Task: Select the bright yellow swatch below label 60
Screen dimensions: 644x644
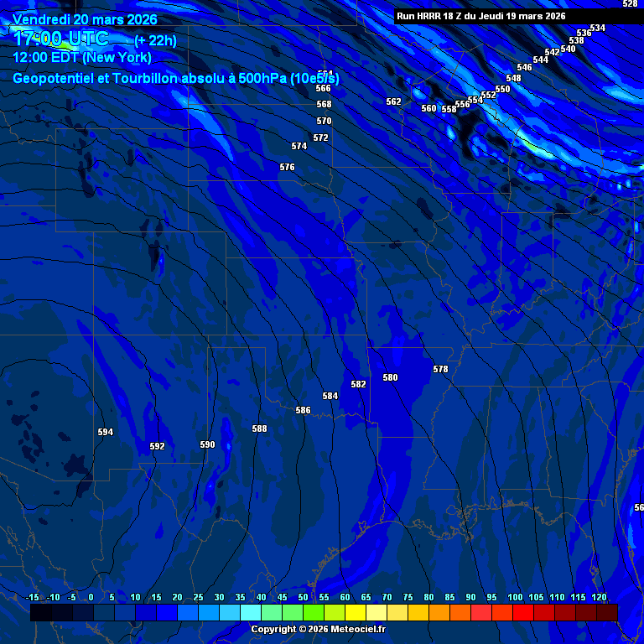Action: [356, 613]
